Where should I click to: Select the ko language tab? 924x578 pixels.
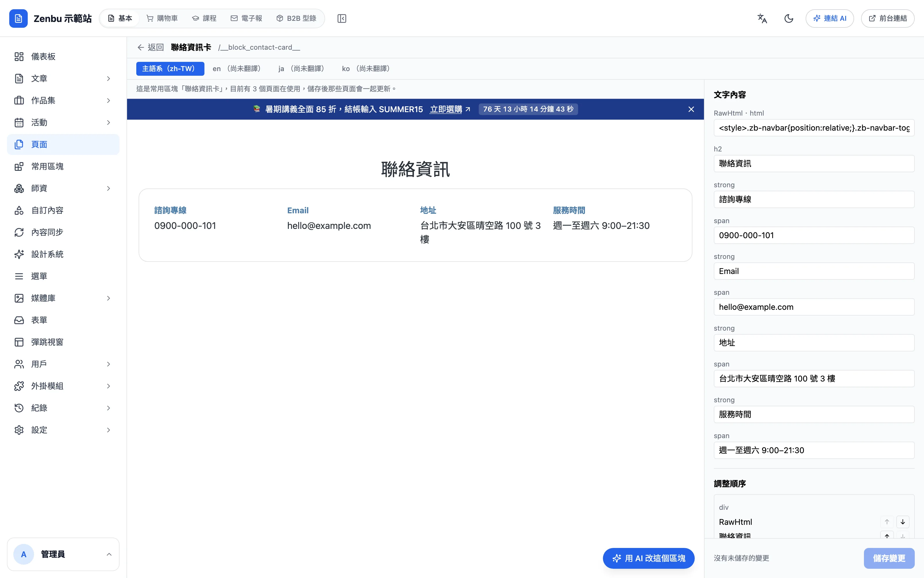366,69
